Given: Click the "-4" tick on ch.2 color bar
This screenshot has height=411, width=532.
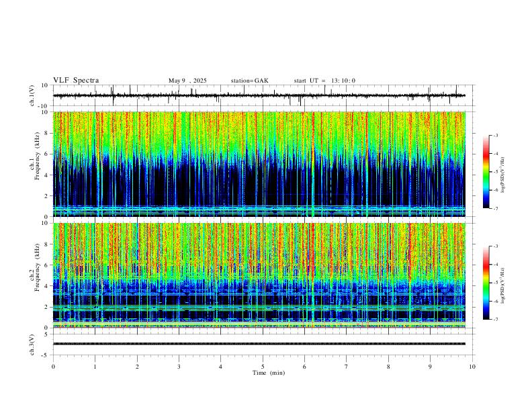Looking at the screenshot, I should pos(496,265).
